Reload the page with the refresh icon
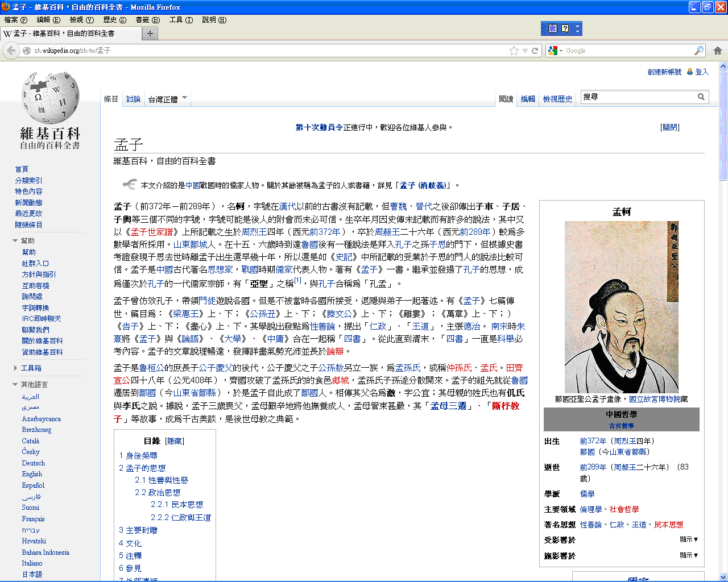Viewport: 728px width, 582px height. point(535,51)
